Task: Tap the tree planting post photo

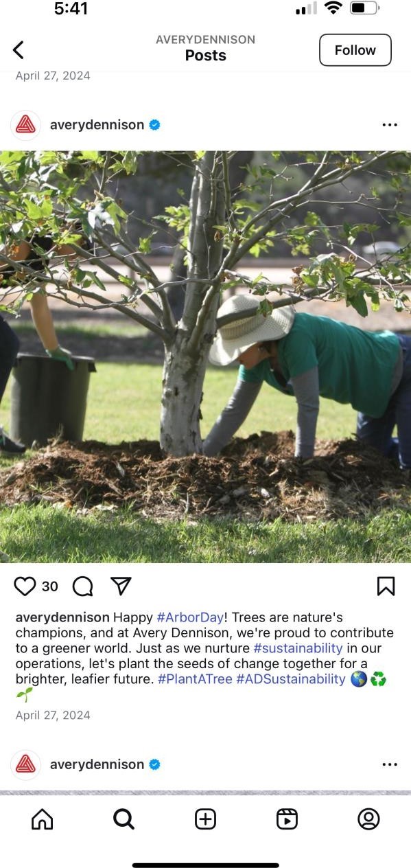Action: pos(205,357)
